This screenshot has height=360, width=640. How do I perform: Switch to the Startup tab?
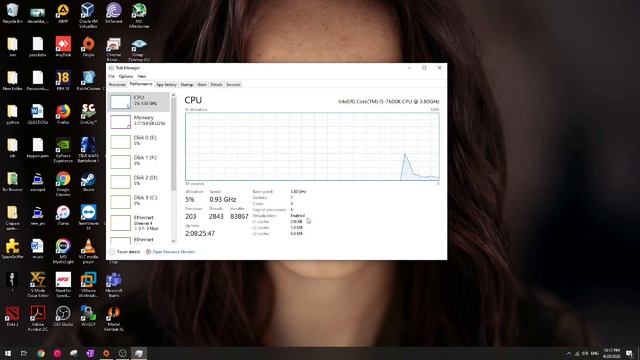click(x=187, y=84)
